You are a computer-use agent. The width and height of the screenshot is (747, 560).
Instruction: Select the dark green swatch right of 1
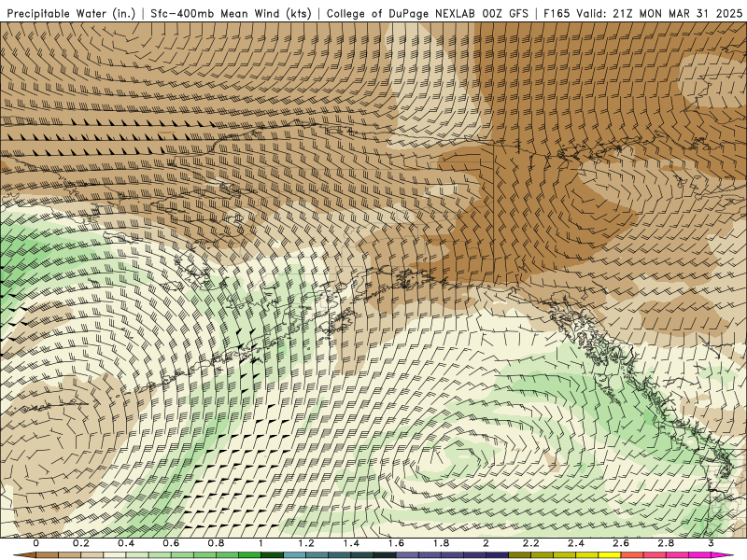tap(272, 554)
